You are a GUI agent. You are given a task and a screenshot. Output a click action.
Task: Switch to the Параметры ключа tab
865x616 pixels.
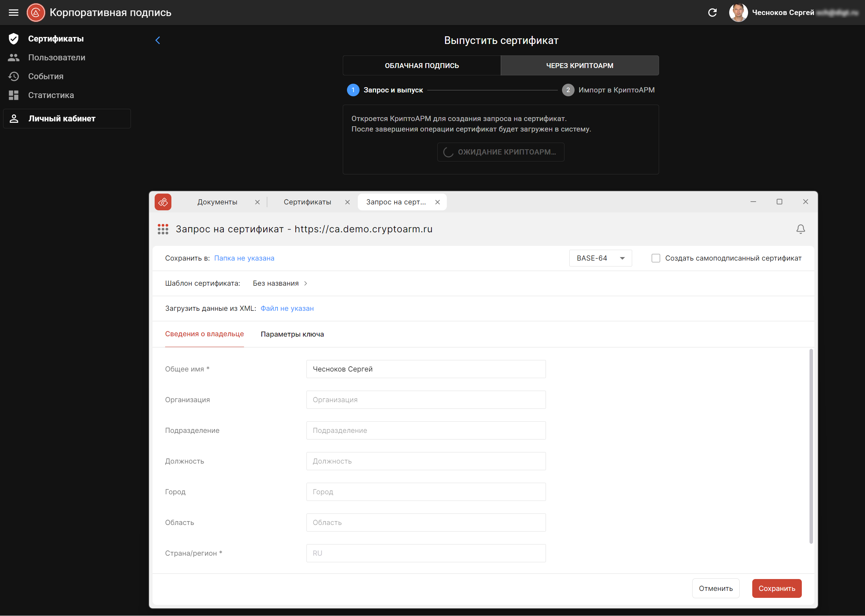pos(292,334)
